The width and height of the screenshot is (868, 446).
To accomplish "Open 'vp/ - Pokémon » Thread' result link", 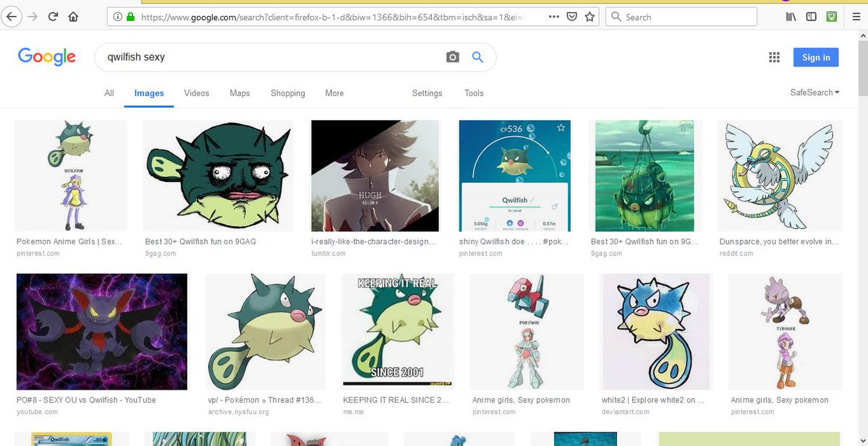I will coord(265,400).
